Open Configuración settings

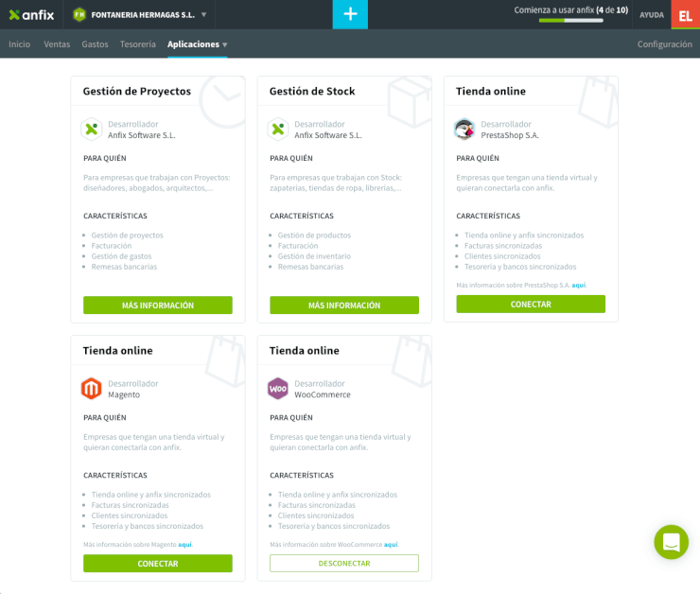664,44
